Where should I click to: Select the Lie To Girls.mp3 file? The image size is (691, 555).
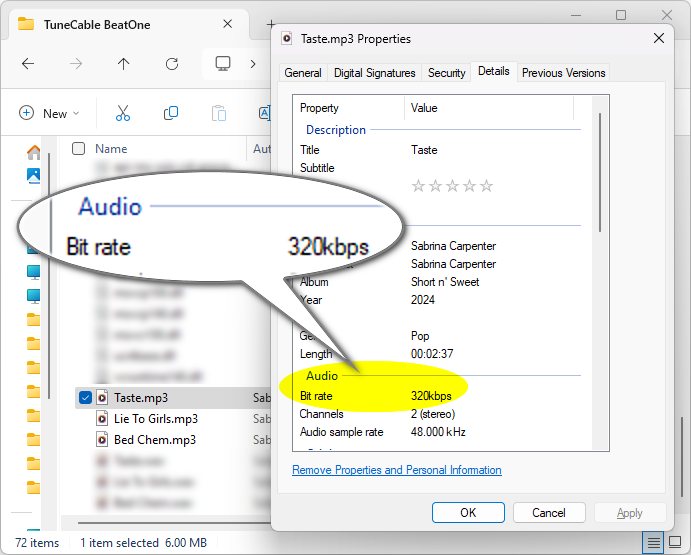156,418
